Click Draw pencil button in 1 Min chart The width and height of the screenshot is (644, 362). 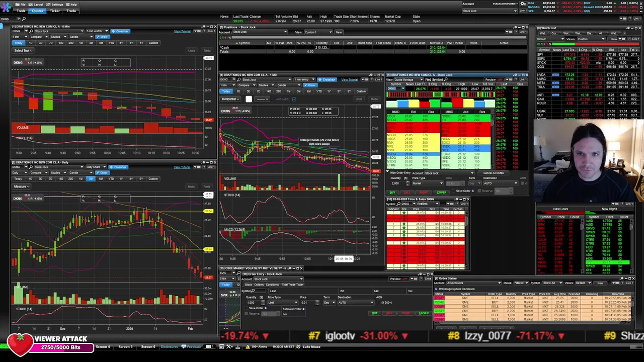[311, 85]
